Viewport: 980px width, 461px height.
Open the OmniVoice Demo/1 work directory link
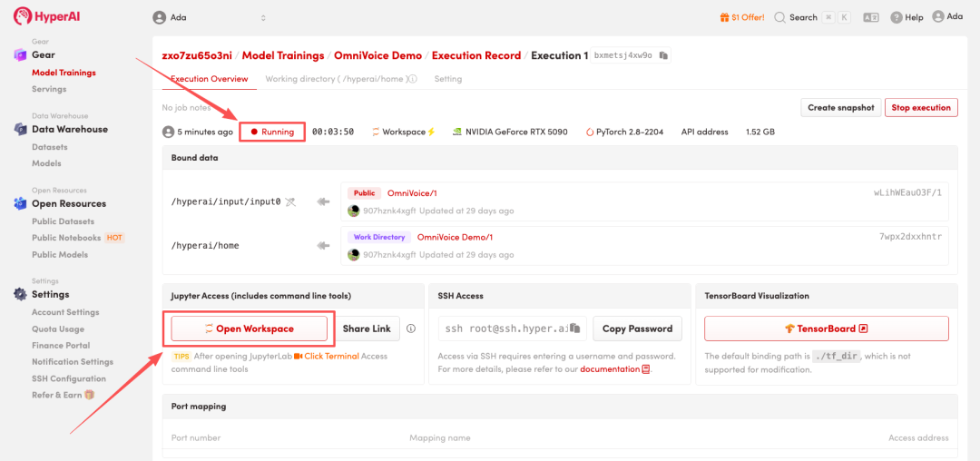point(455,237)
